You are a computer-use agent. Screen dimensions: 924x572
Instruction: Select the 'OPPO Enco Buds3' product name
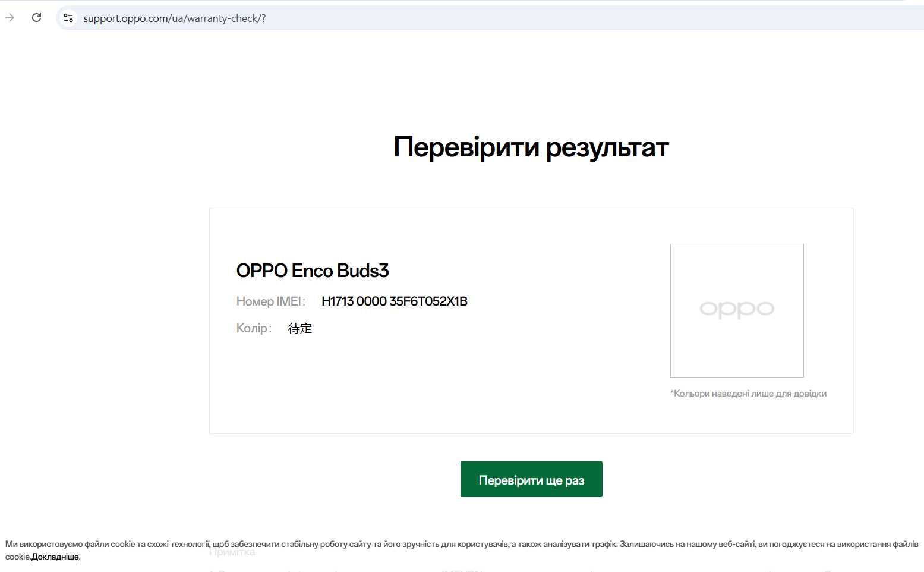313,271
